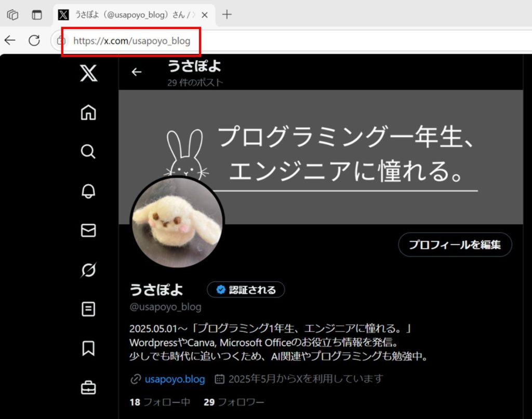Viewport: 532px width, 419px height.
Task: Open the usapoyo.blog link
Action: pos(175,379)
